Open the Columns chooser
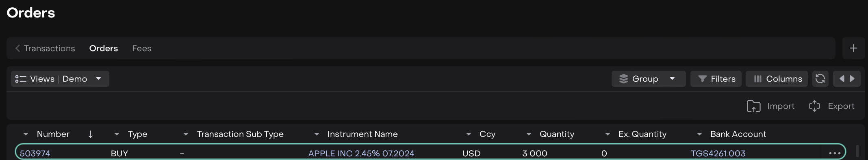The width and height of the screenshot is (868, 160). (777, 79)
